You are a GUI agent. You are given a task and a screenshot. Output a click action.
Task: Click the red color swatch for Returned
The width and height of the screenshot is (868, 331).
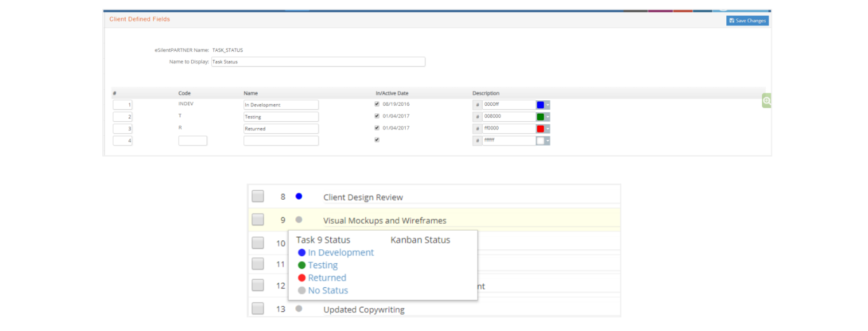point(540,129)
